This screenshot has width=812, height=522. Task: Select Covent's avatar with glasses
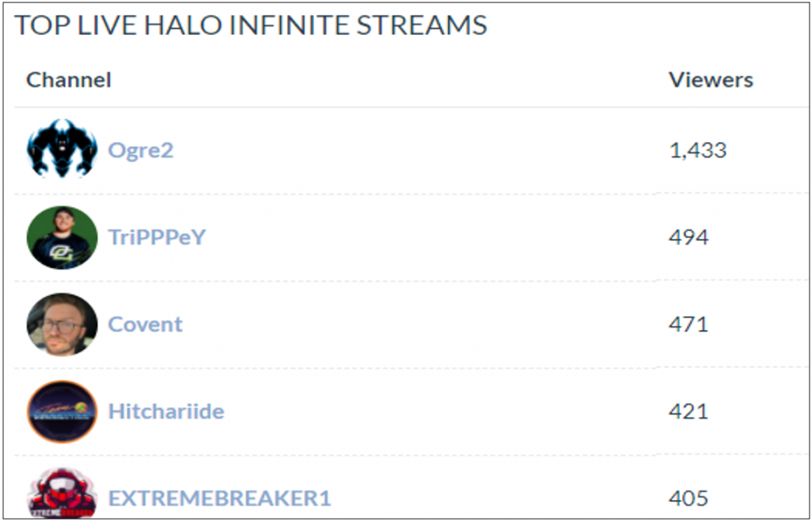[x=62, y=324]
